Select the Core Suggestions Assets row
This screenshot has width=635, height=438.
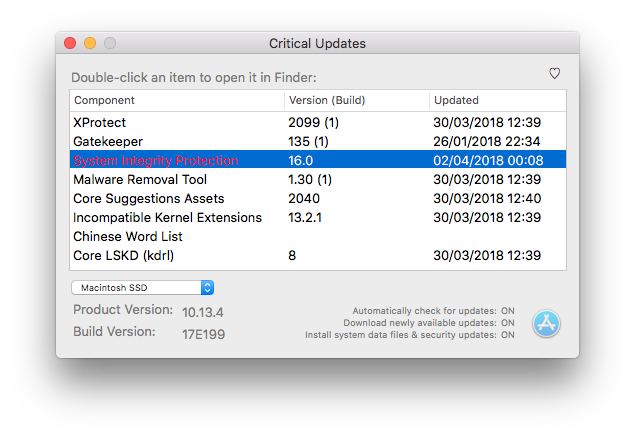tap(318, 198)
